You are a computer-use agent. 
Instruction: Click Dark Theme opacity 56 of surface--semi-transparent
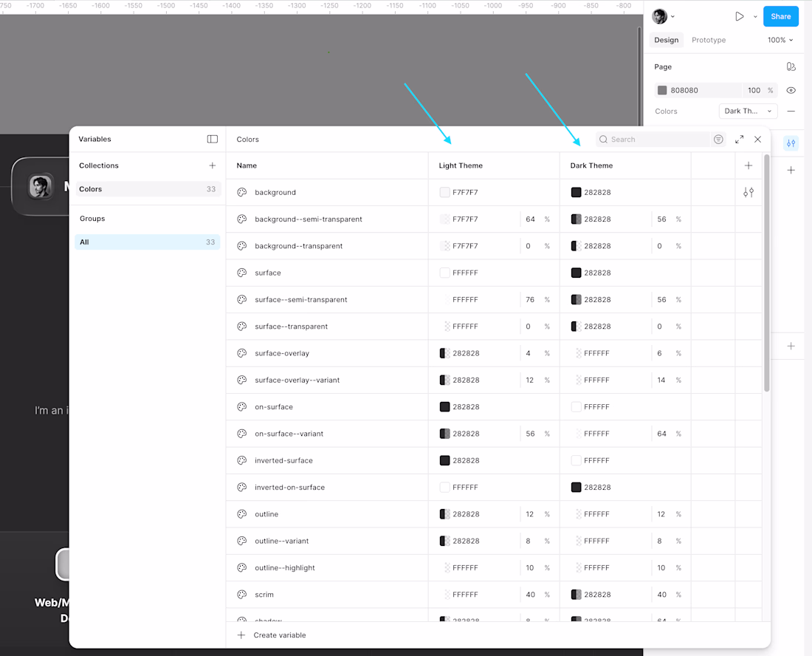(x=662, y=299)
